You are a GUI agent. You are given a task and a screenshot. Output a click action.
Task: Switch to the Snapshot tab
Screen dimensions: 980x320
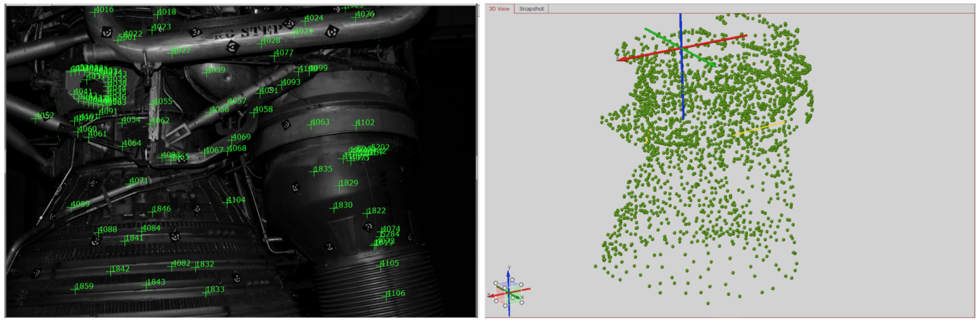tap(531, 9)
